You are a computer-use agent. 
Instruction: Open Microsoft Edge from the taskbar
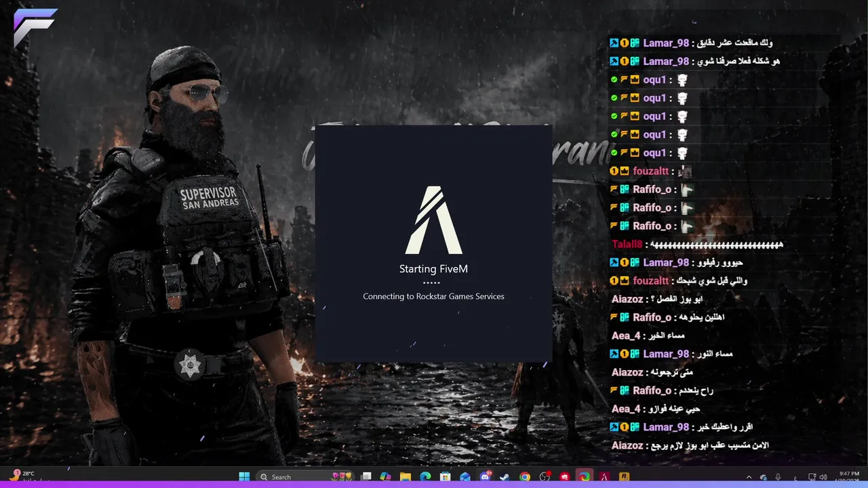click(x=425, y=476)
